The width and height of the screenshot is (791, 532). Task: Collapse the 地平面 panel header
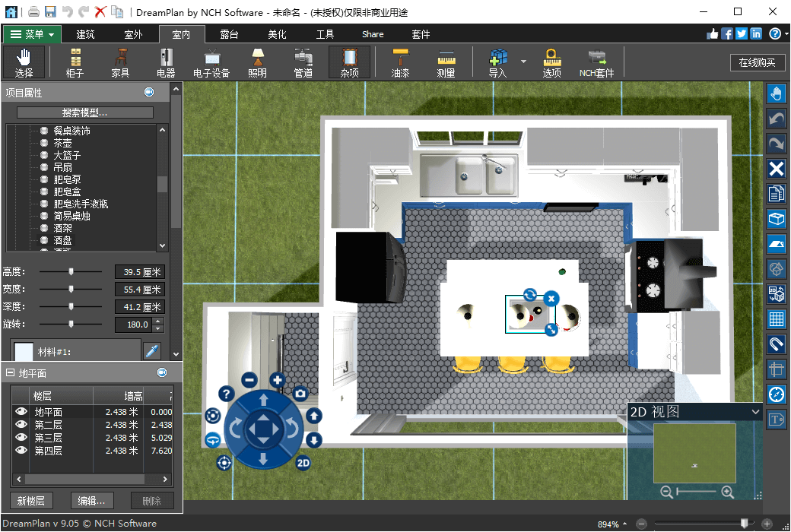tap(10, 373)
